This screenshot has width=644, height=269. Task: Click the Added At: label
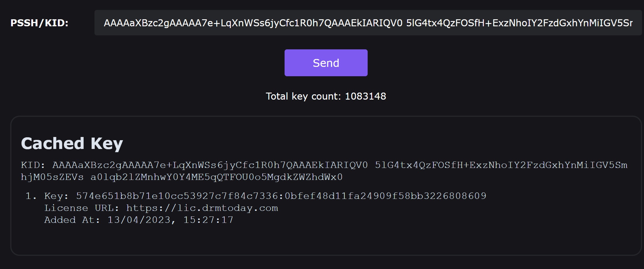tap(72, 220)
